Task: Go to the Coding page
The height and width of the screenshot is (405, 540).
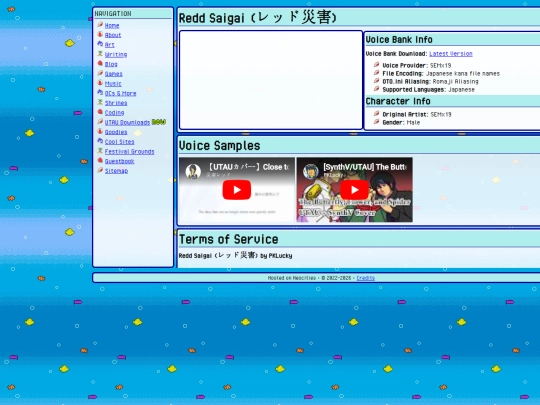Action: [x=114, y=113]
